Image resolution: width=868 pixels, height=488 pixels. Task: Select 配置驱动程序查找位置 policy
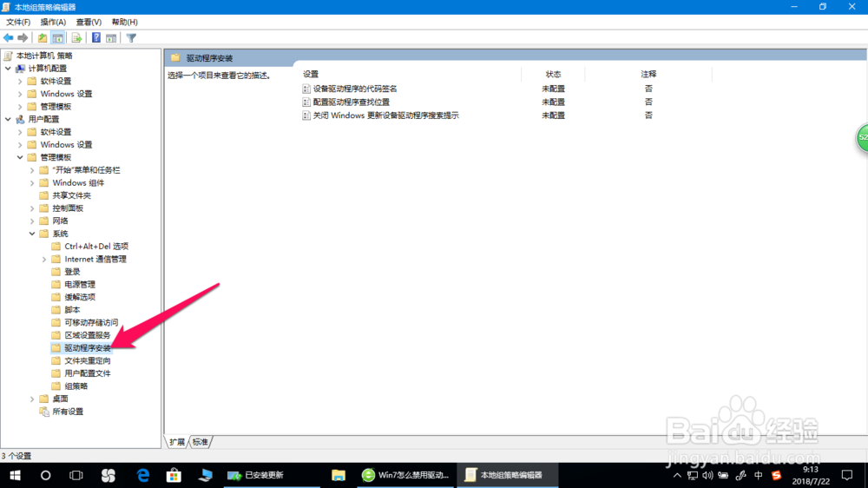351,102
